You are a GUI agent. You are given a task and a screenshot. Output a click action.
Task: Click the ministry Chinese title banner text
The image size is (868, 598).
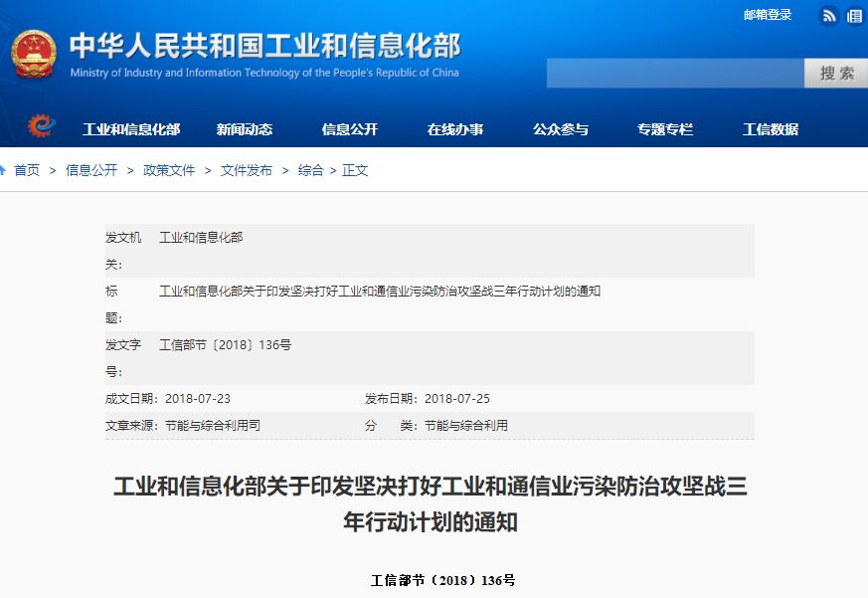pyautogui.click(x=265, y=46)
